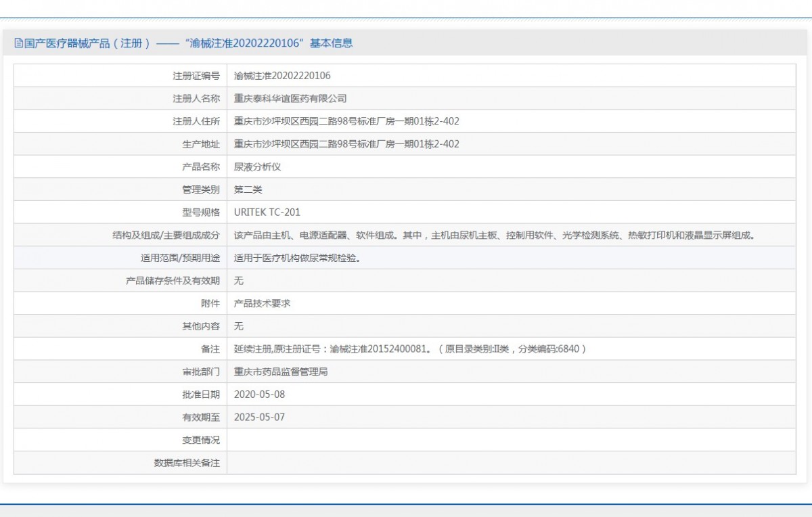Viewport: 812px width, 517px height.
Task: Click the 生产地址 label
Action: tap(201, 143)
